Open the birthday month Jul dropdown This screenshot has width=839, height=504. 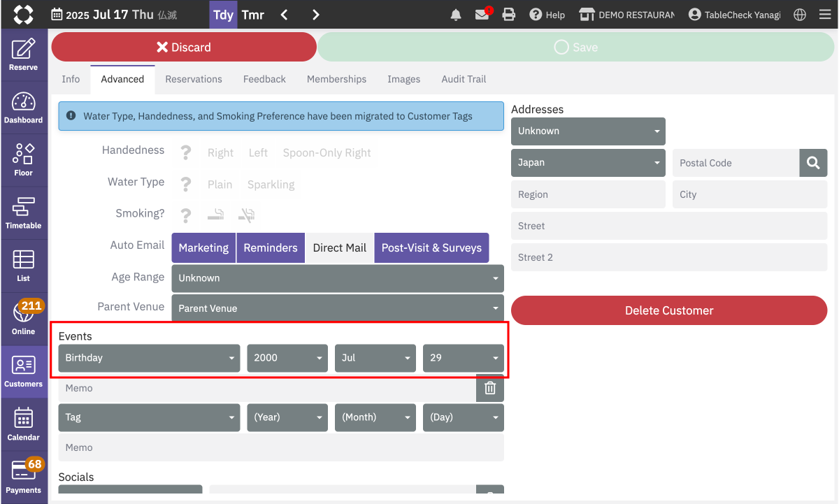[375, 358]
